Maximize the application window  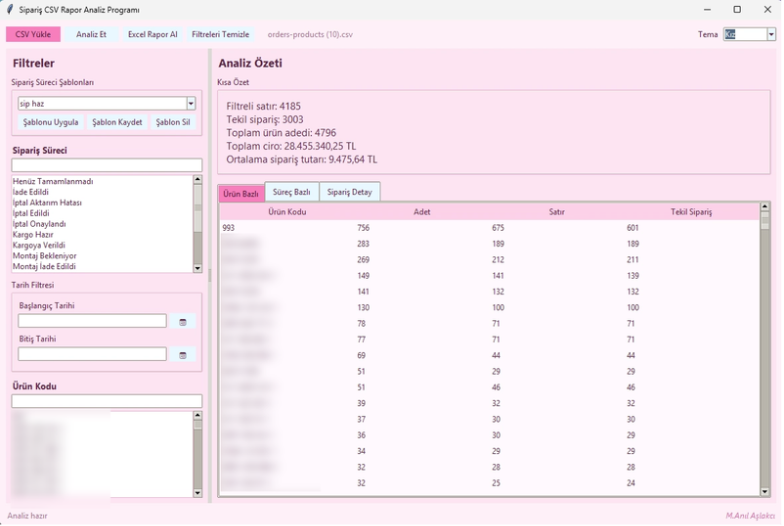click(737, 10)
